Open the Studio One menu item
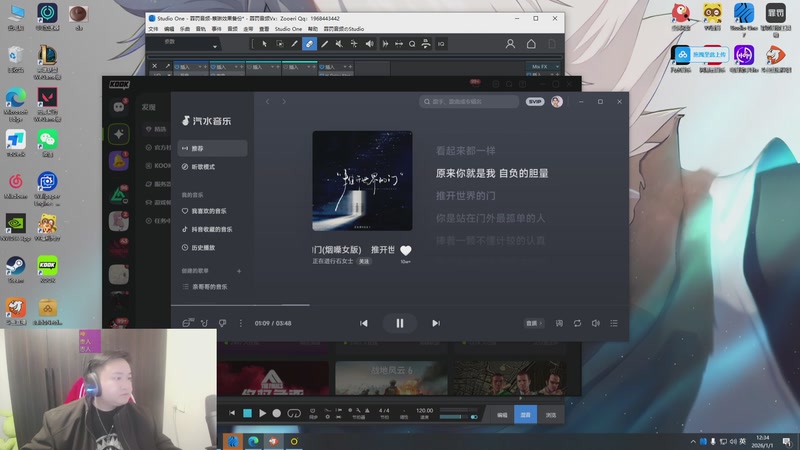800x450 pixels. tap(288, 29)
